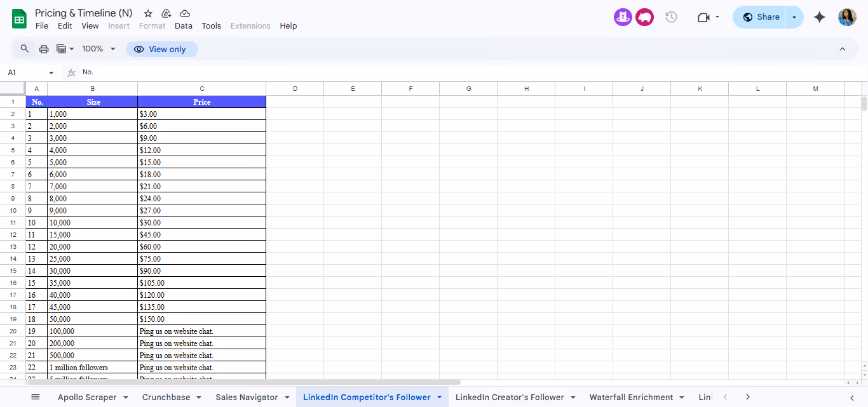Select the cell with $45.00
Screen dimensions: 868x407
(202, 235)
